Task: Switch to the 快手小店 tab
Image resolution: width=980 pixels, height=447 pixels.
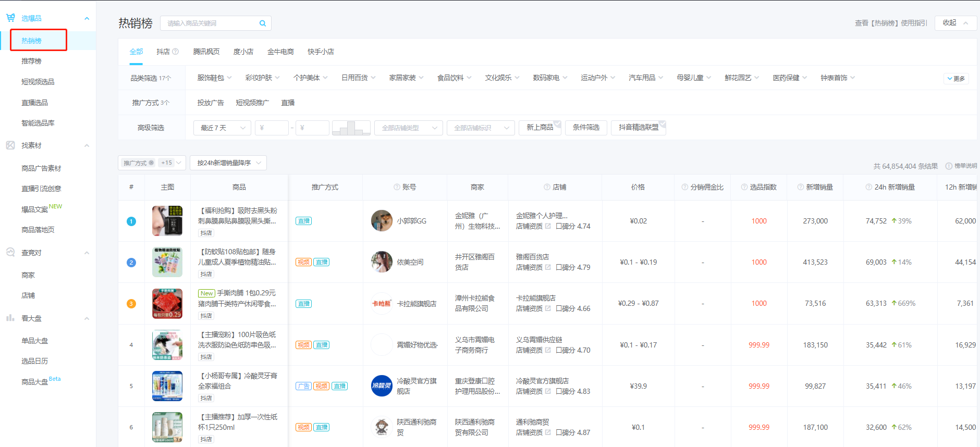Action: 321,52
